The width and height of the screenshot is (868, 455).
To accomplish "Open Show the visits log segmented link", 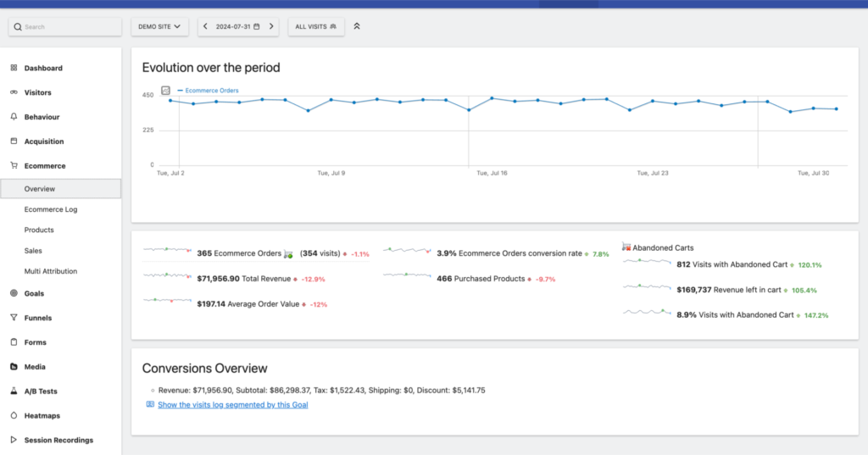I will (x=232, y=405).
